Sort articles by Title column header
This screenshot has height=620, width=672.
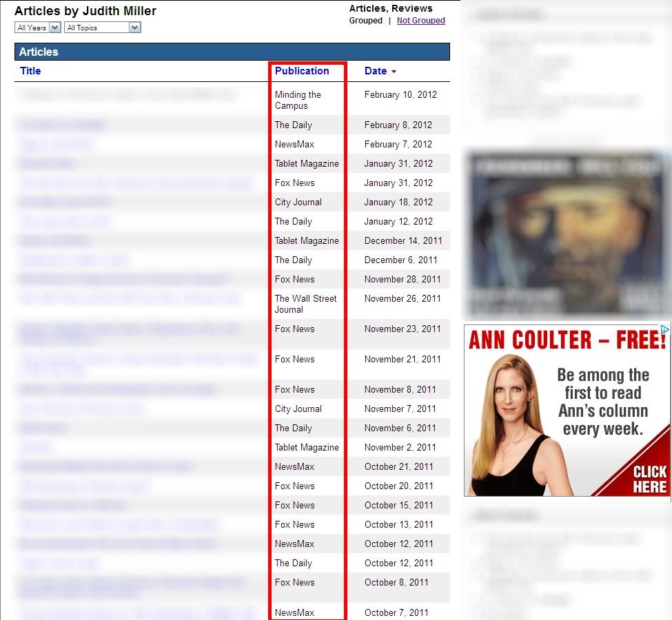coord(30,71)
